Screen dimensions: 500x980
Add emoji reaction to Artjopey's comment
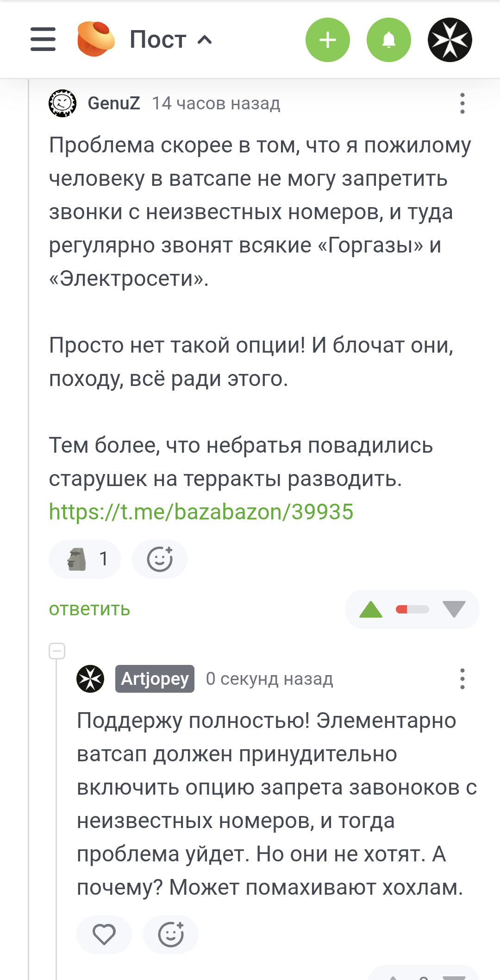point(171,934)
